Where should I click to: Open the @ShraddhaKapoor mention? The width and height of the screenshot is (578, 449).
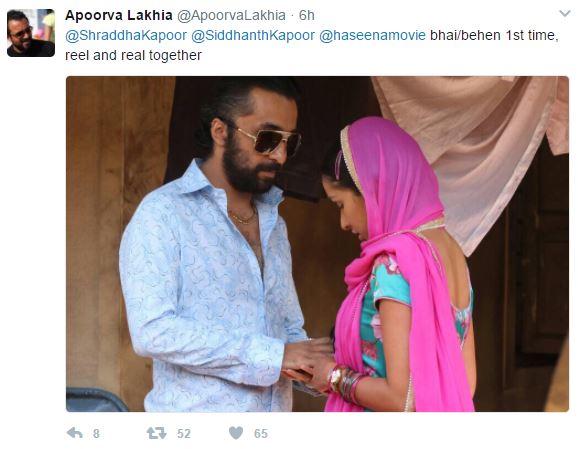tap(126, 35)
